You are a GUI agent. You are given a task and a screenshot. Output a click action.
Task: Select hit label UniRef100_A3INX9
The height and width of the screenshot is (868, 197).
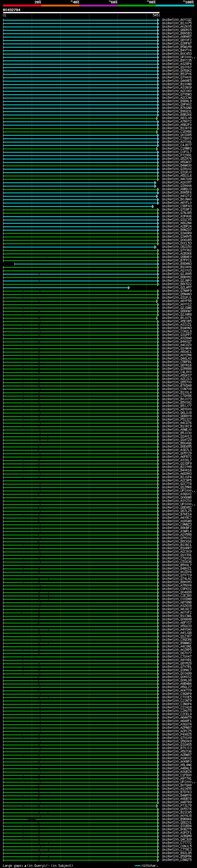point(177,88)
